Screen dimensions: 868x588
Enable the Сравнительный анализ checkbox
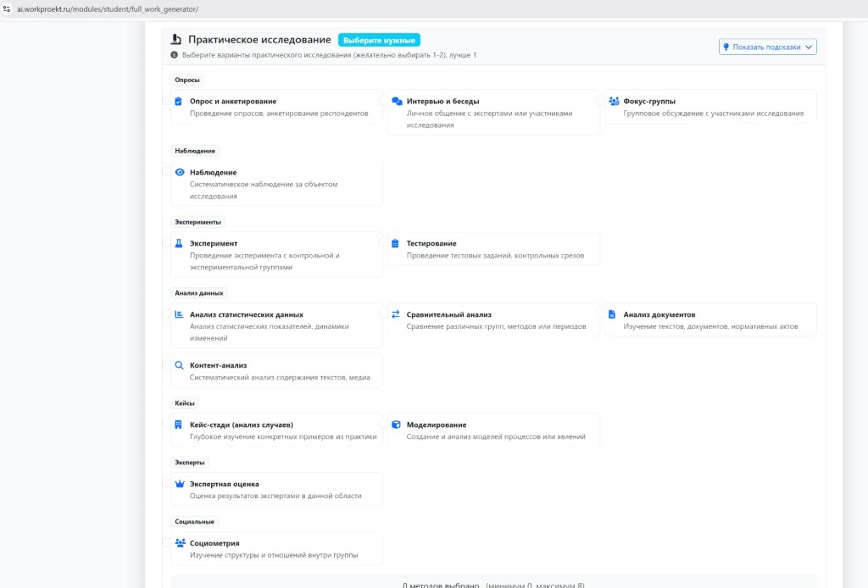pos(383,313)
